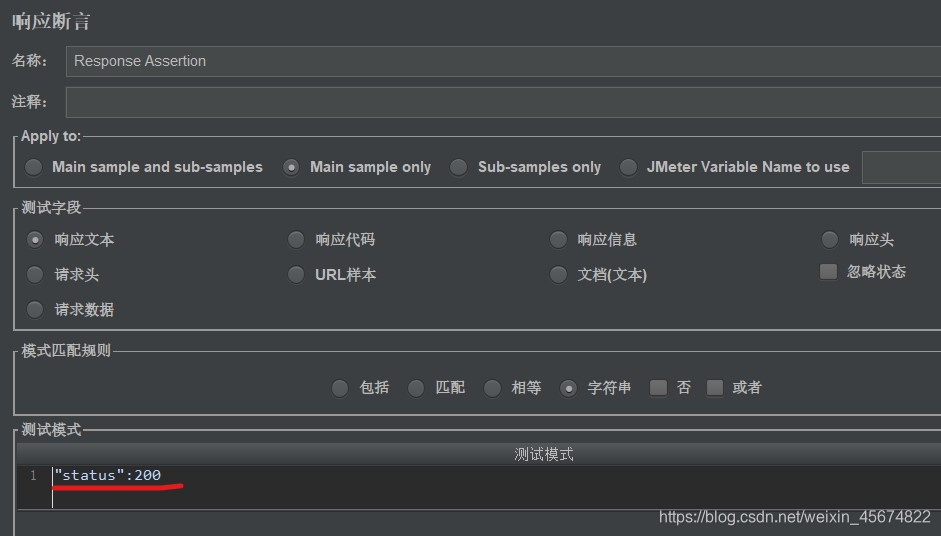Choose 相等 pattern matching rule
Viewport: 941px width, 536px height.
click(x=492, y=388)
